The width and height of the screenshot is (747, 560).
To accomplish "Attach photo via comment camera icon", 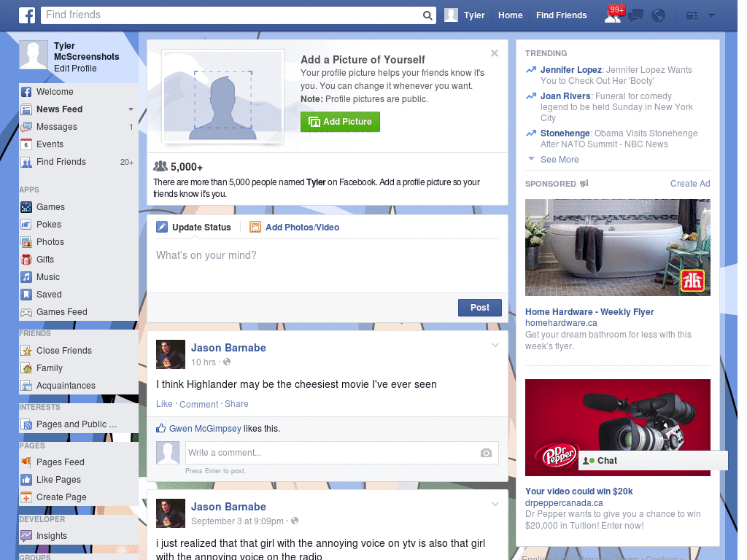I will 486,453.
